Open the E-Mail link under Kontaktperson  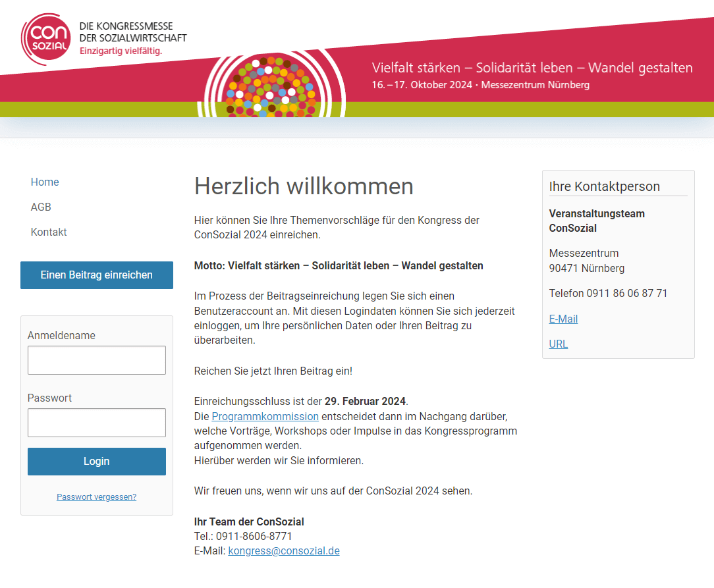[x=563, y=319]
